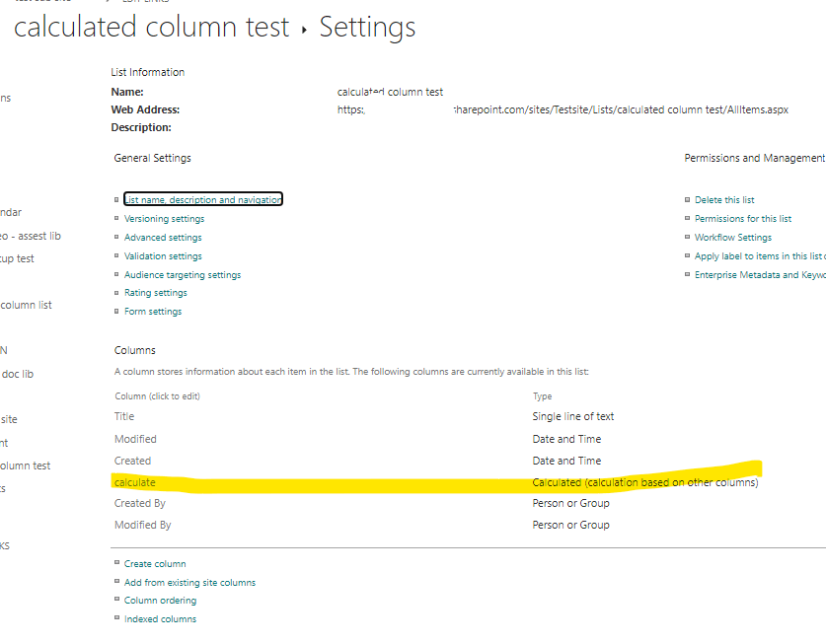Click Form settings link
The height and width of the screenshot is (644, 826).
tap(153, 312)
